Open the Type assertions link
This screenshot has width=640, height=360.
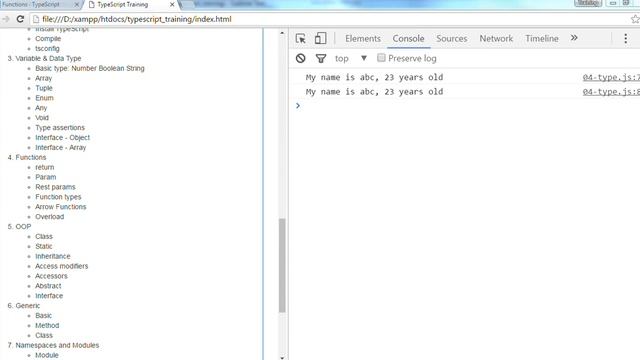(60, 128)
